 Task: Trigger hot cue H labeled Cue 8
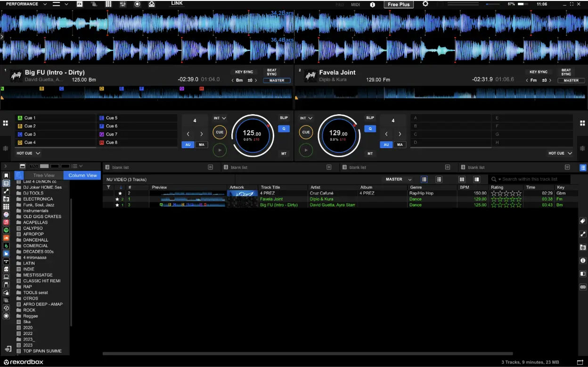(137, 142)
